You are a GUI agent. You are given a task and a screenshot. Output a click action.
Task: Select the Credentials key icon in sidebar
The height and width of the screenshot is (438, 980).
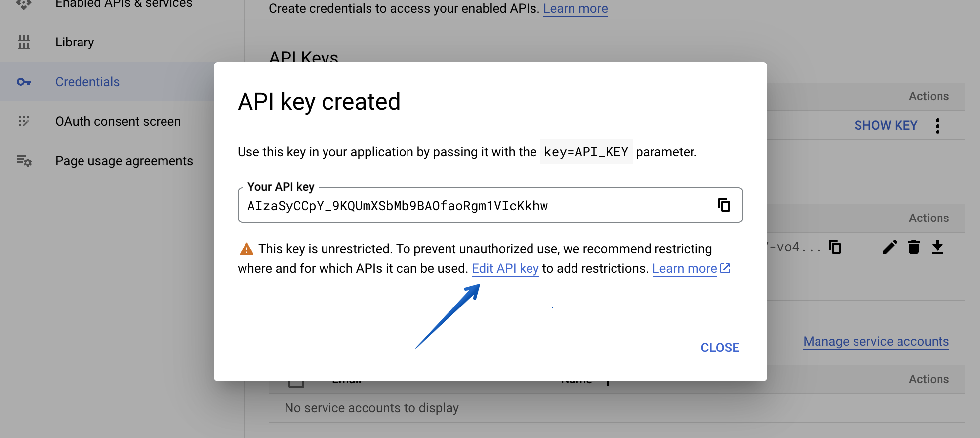24,82
